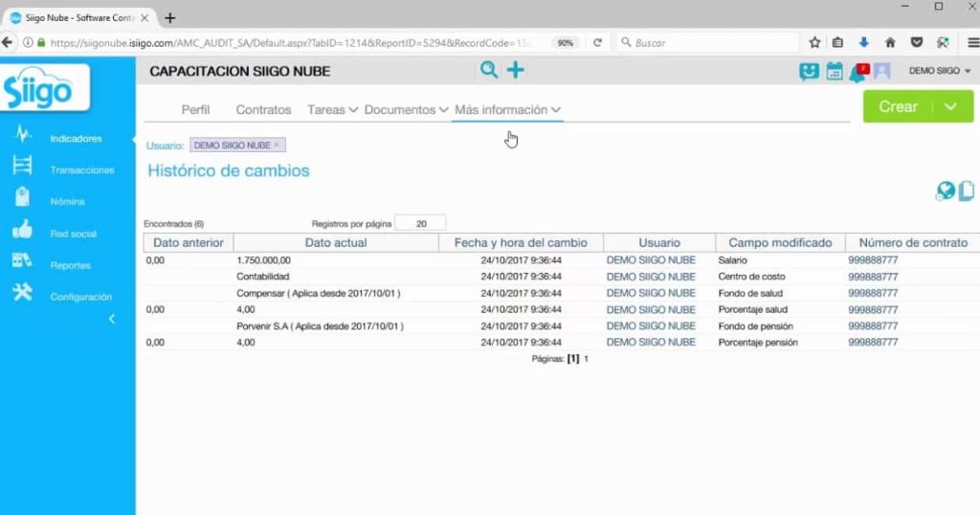Click the Firefox downloads arrow icon
This screenshot has height=515, width=980.
(864, 42)
